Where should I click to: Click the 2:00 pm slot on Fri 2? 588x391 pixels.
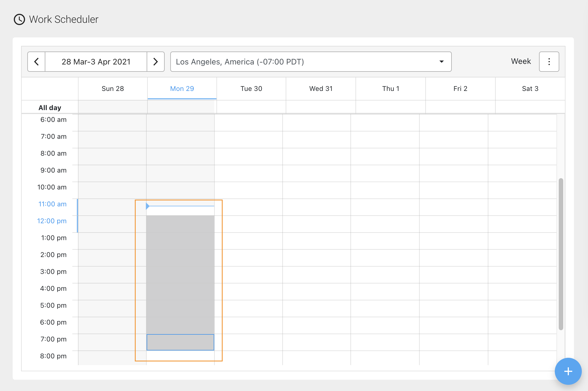tap(454, 258)
